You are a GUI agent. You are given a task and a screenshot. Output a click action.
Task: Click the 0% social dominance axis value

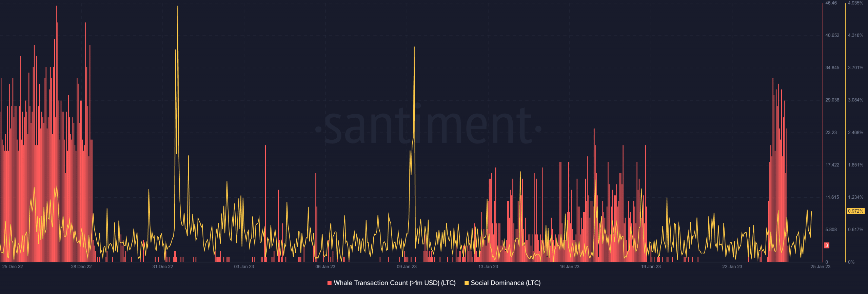[851, 262]
